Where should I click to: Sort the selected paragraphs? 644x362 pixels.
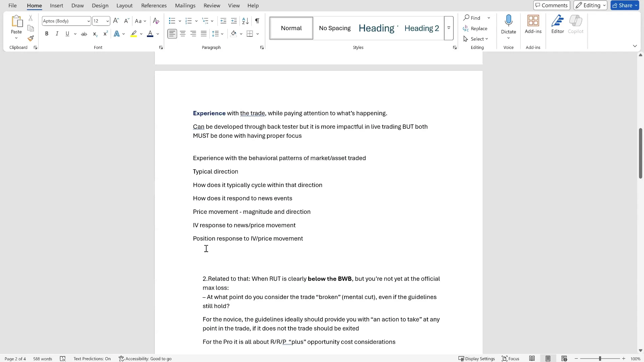coord(246,21)
